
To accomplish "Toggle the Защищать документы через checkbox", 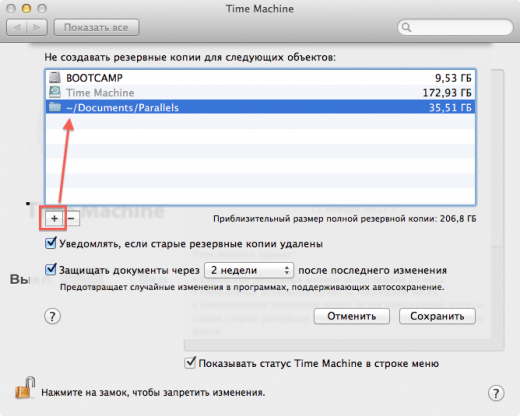I will click(x=51, y=269).
